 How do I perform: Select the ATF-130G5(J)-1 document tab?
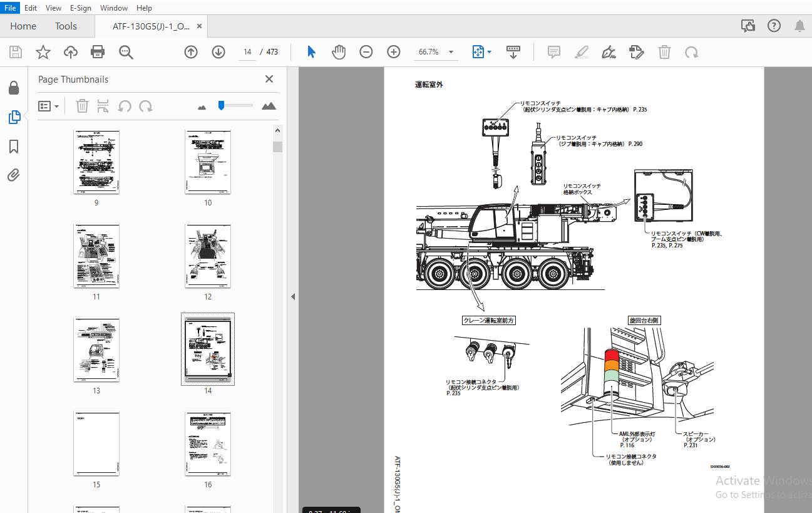(151, 26)
